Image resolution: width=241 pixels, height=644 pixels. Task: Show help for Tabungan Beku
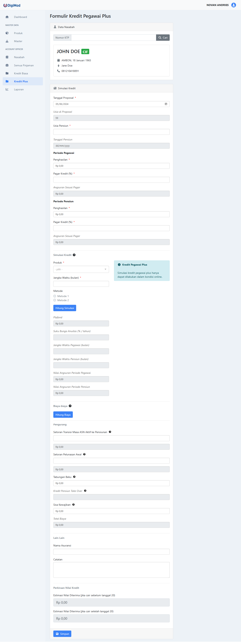74,477
